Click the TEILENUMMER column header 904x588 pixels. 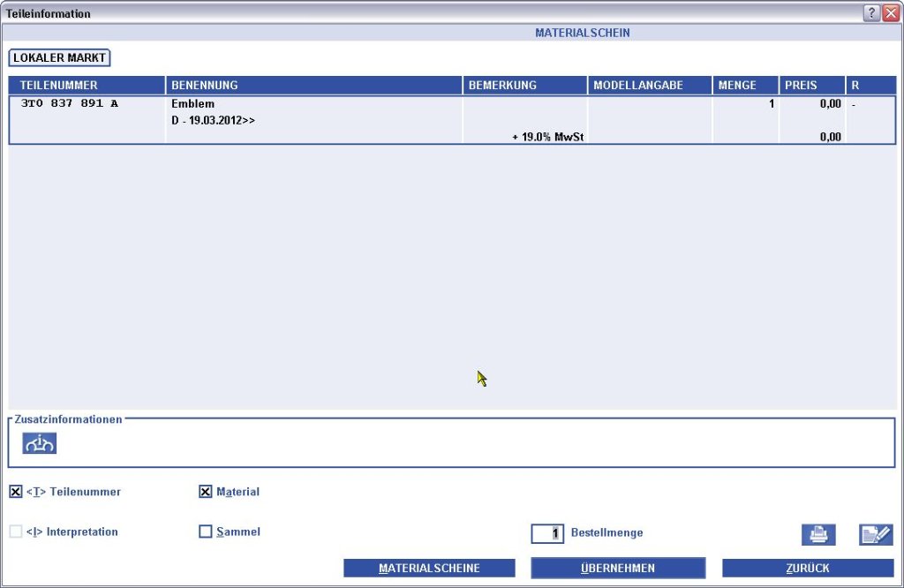87,86
